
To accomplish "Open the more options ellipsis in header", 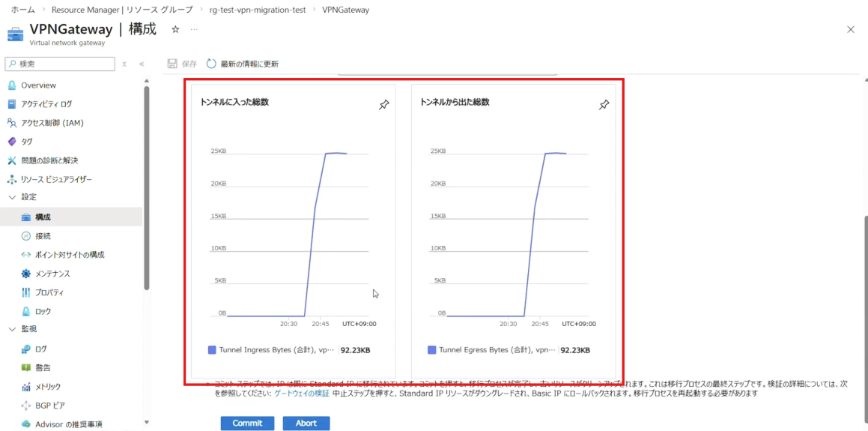I will (194, 29).
